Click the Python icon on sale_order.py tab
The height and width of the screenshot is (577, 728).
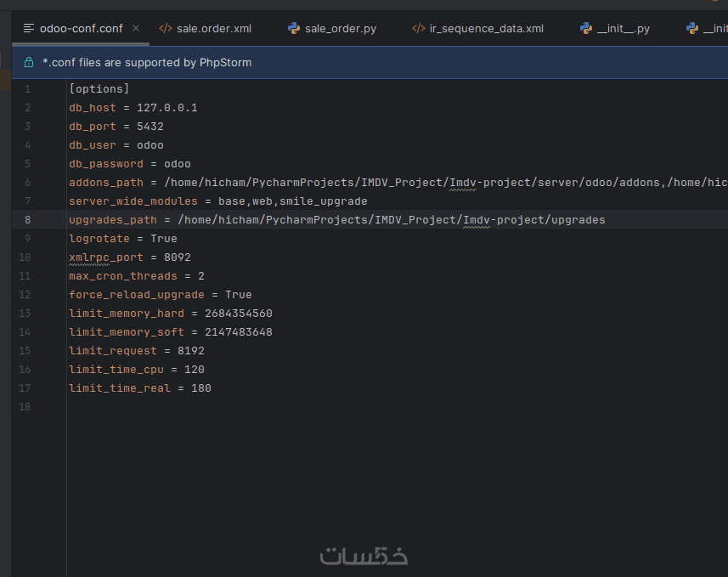point(294,28)
